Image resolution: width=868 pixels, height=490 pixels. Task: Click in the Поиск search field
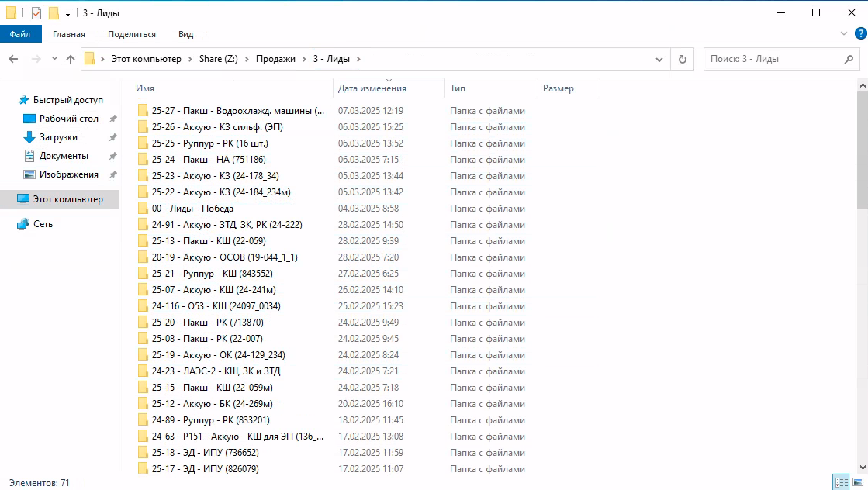pyautogui.click(x=772, y=59)
